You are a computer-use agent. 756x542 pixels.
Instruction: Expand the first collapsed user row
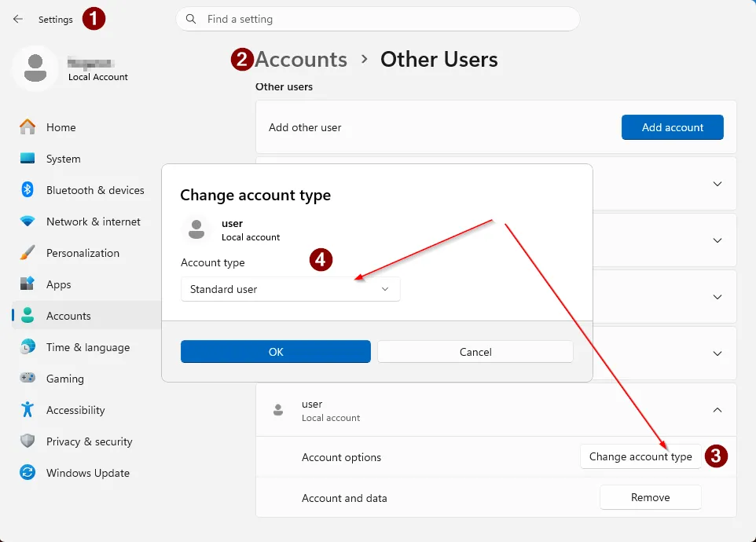point(717,184)
